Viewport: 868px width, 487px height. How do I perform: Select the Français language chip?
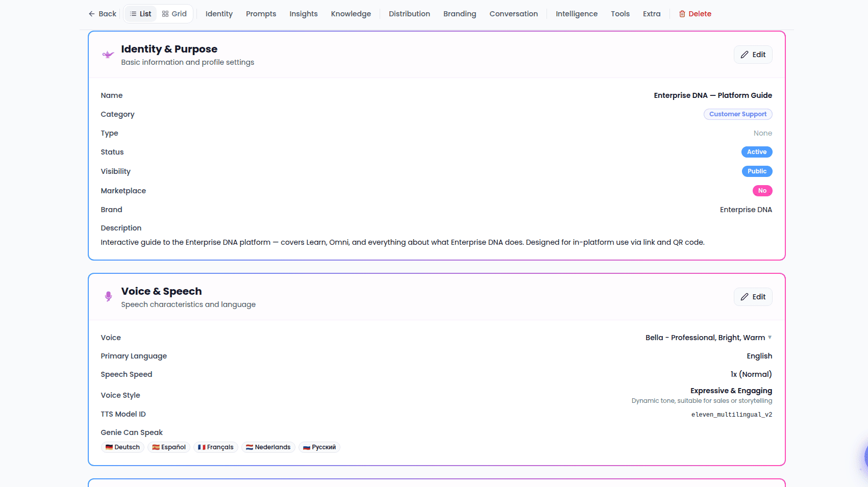point(215,447)
